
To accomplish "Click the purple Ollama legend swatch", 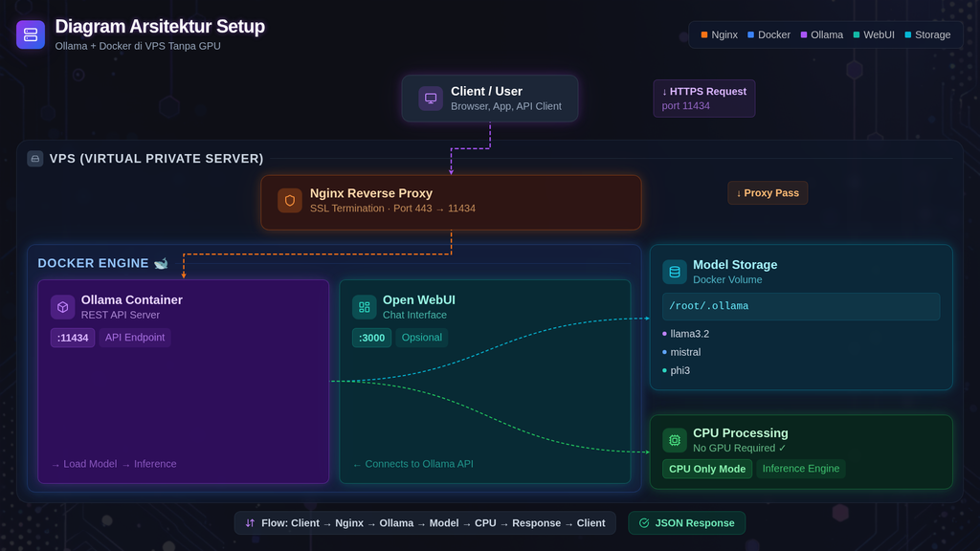I will coord(804,35).
